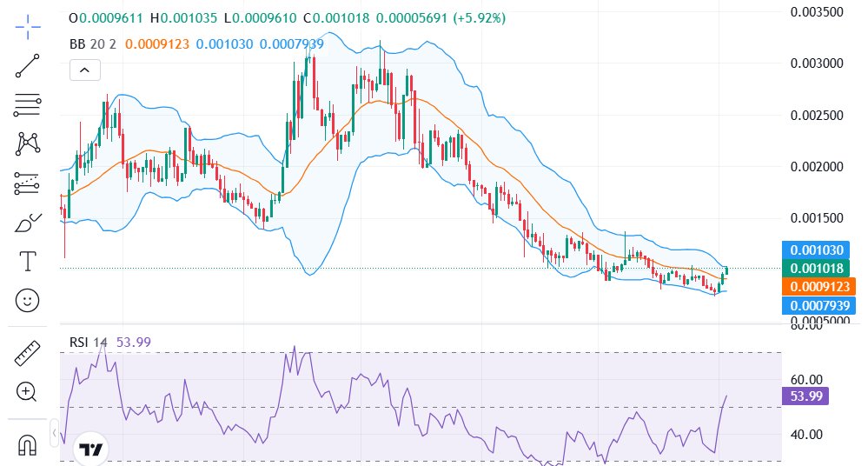Click the RSI 14 indicator label

(x=89, y=343)
